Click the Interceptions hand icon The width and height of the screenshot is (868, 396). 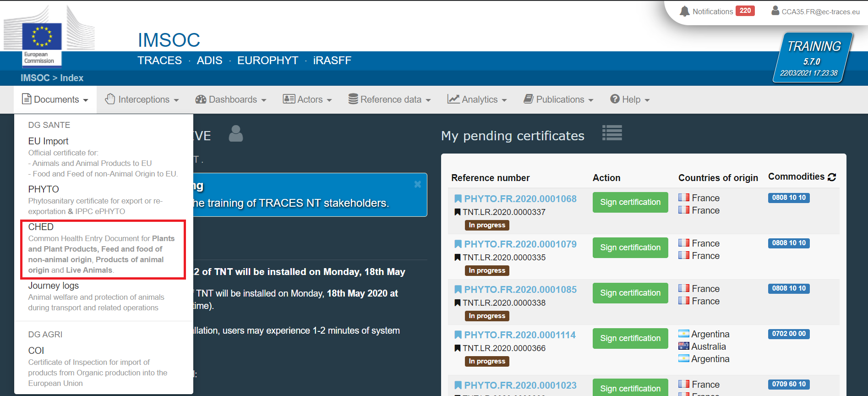110,99
